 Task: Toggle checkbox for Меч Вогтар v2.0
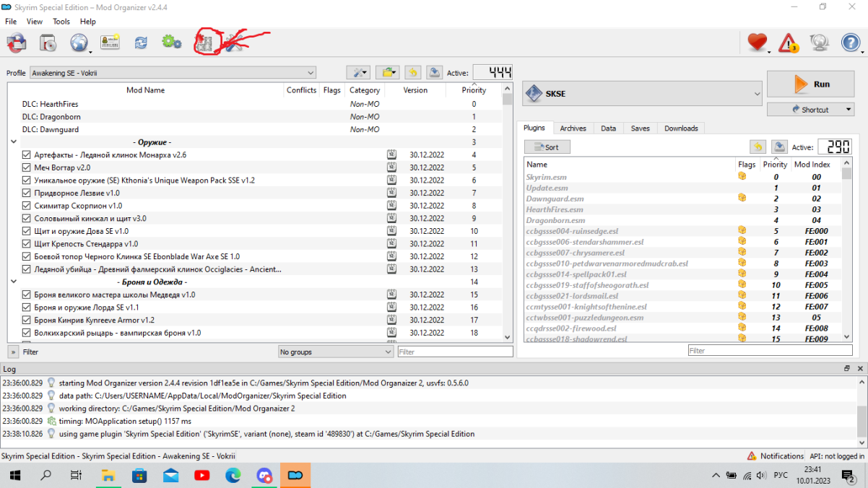pyautogui.click(x=27, y=167)
